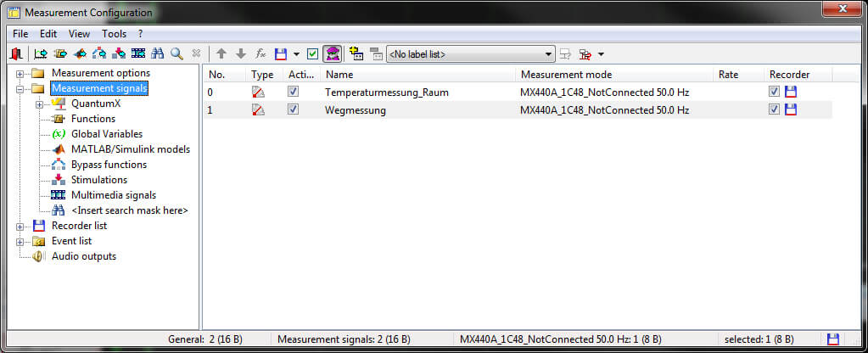The height and width of the screenshot is (353, 868).
Task: Select Bypass functions in the tree
Action: (x=109, y=165)
